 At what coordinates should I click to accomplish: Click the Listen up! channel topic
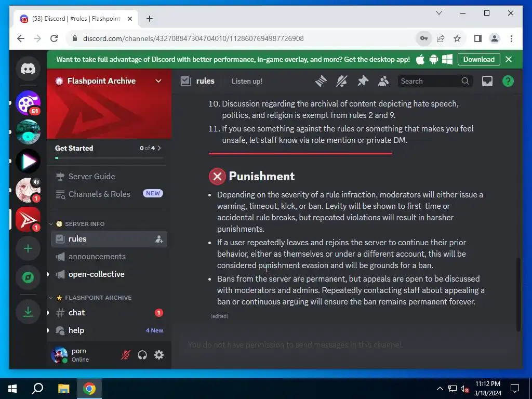point(247,81)
